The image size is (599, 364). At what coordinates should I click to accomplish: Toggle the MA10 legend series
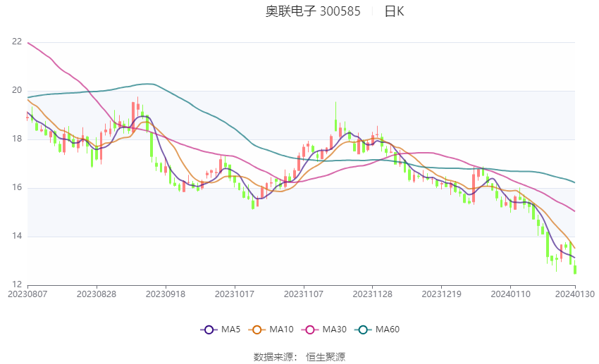(271, 330)
